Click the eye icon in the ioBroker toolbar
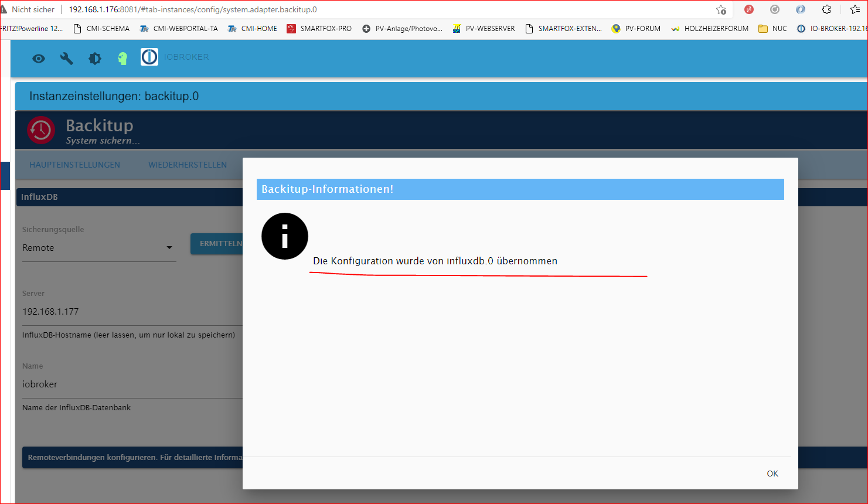This screenshot has width=868, height=504. (x=39, y=58)
